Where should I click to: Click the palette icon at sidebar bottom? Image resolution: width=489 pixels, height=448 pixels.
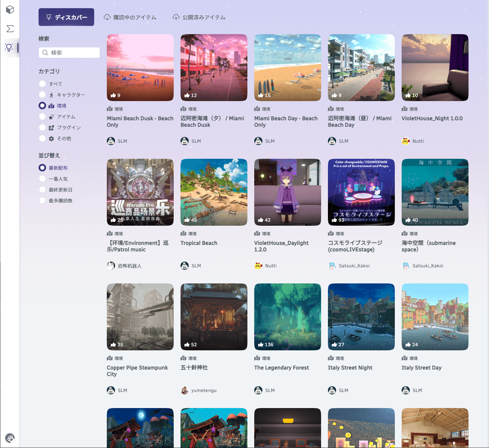pos(10,438)
